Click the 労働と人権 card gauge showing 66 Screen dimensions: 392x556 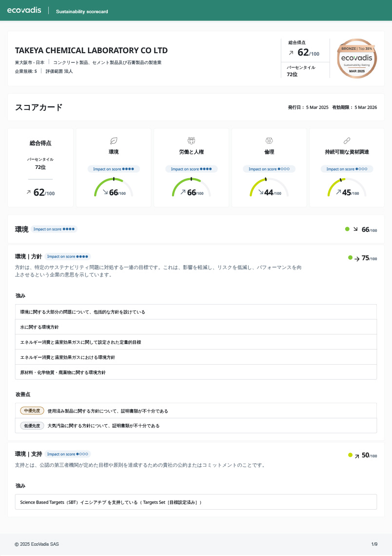click(x=191, y=187)
